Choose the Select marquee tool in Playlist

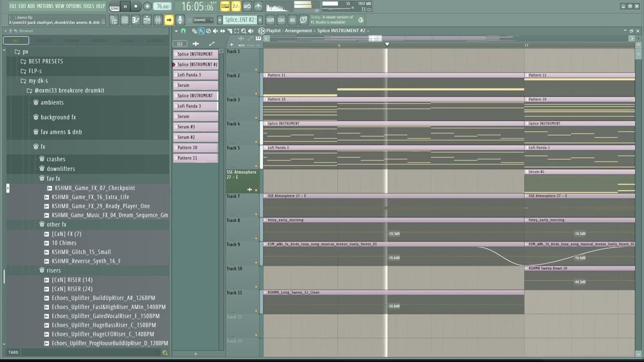(236, 31)
